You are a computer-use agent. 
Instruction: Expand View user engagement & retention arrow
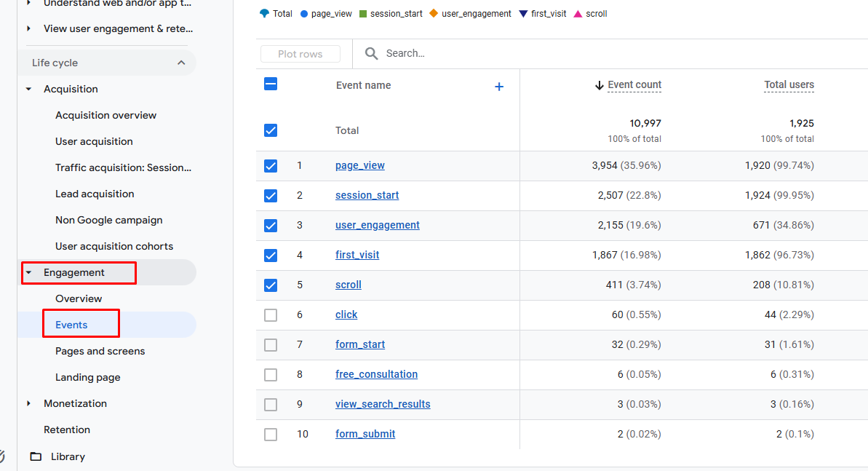coord(29,28)
